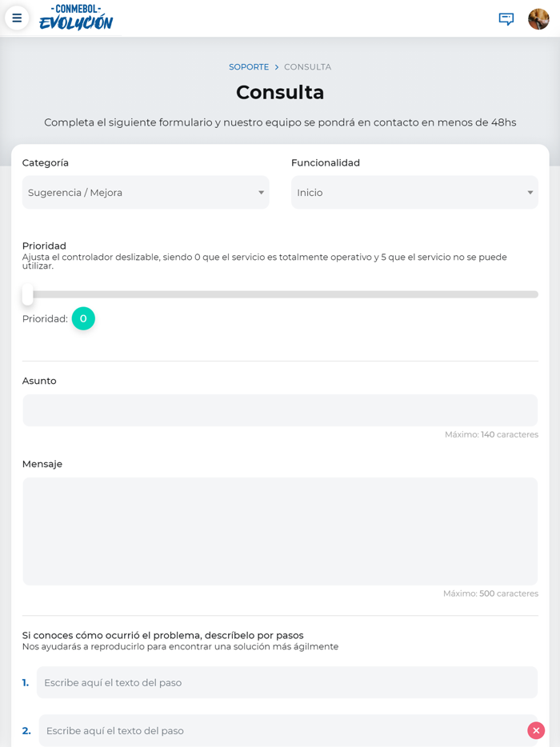Viewport: 560px width, 747px height.
Task: Open the user profile avatar
Action: pos(538,18)
